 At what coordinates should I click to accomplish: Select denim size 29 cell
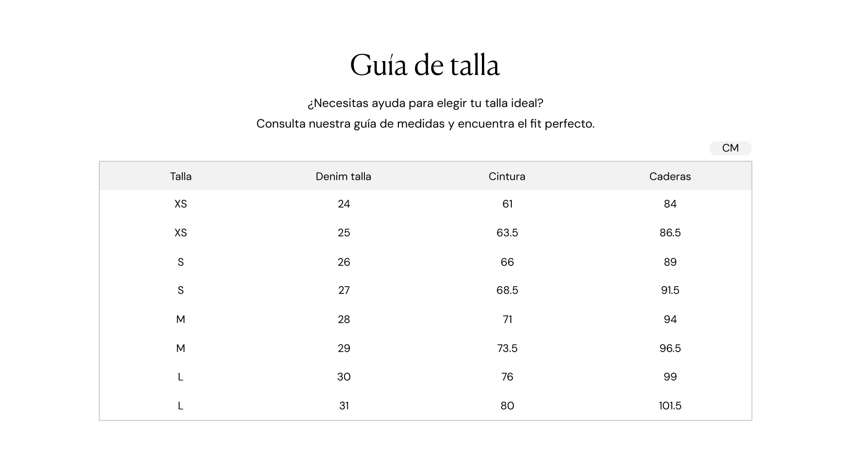coord(344,349)
